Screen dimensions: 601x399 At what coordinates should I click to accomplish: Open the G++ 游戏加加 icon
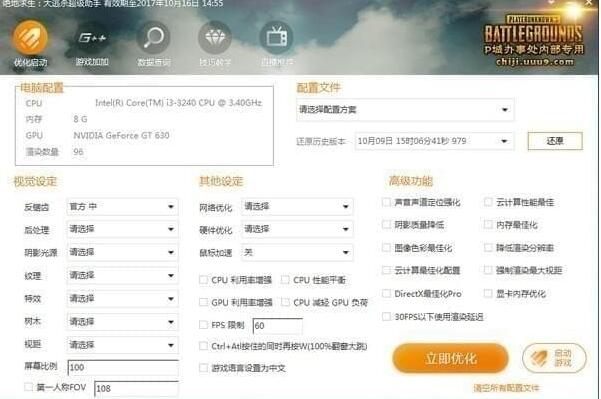[92, 38]
